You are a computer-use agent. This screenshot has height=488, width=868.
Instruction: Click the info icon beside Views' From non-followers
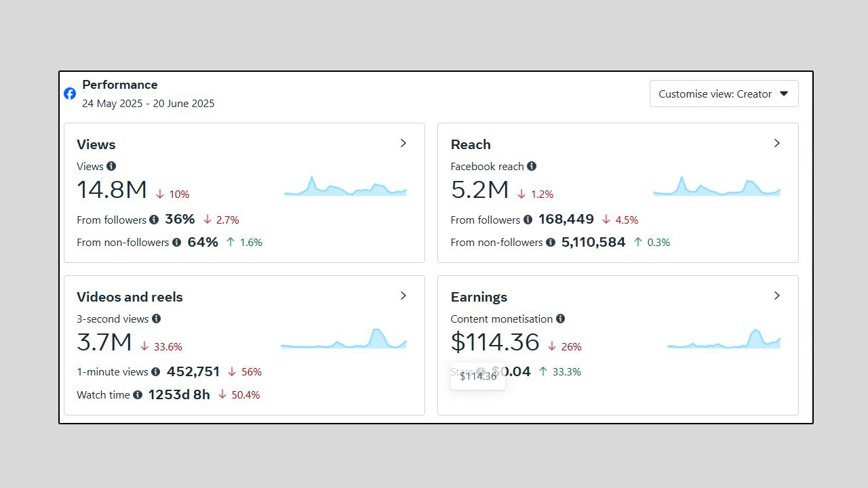coord(176,242)
